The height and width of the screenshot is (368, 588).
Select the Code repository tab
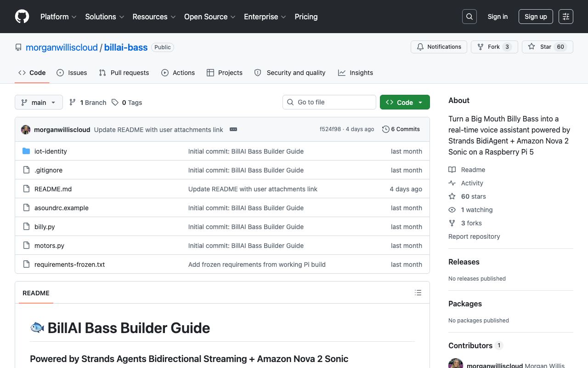(x=32, y=73)
